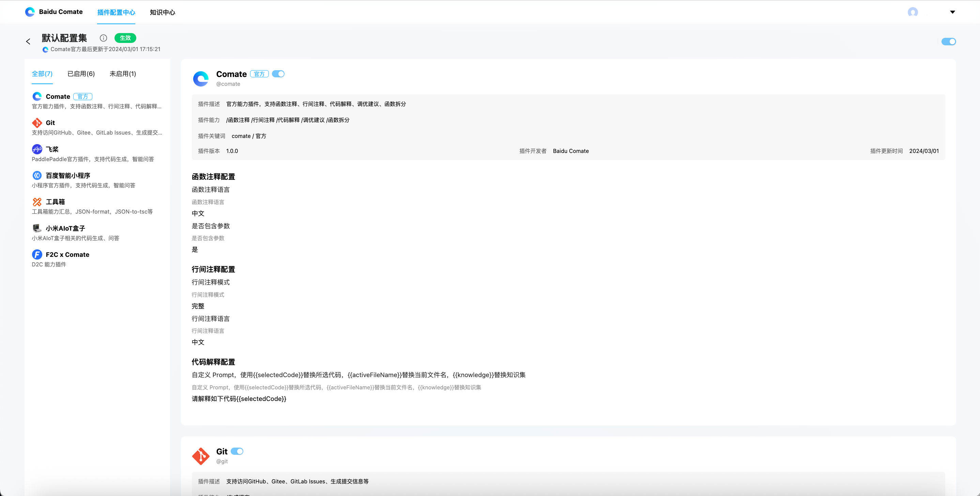Select Git plugin name in sidebar

[50, 123]
